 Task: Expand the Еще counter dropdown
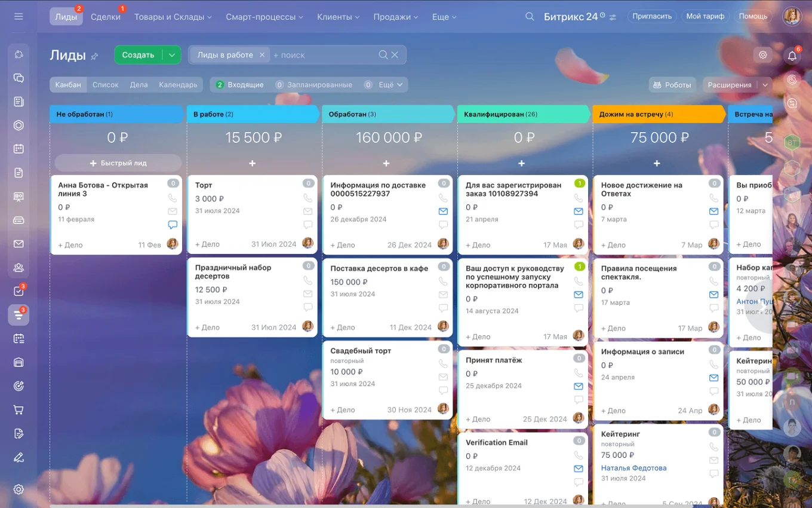point(386,85)
